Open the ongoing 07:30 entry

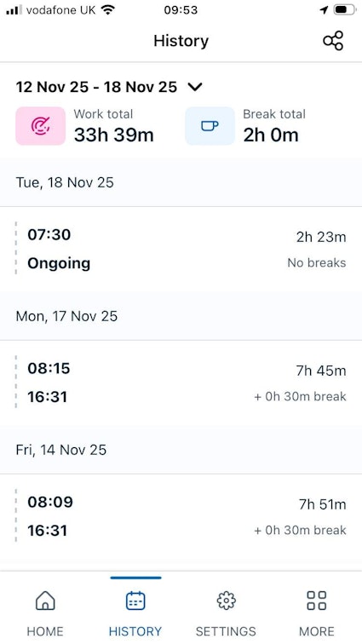click(181, 249)
